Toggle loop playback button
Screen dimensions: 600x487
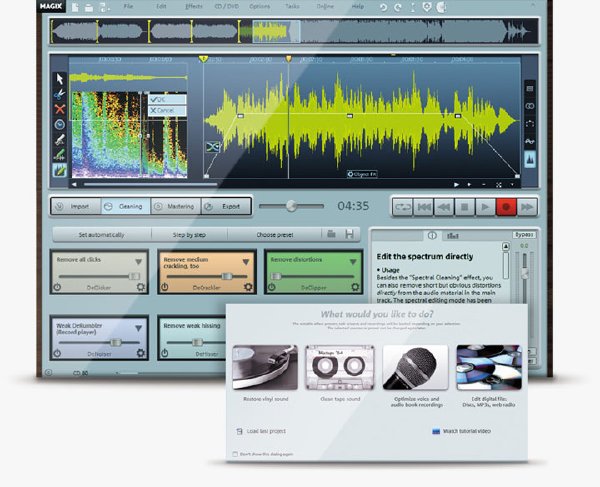click(403, 207)
